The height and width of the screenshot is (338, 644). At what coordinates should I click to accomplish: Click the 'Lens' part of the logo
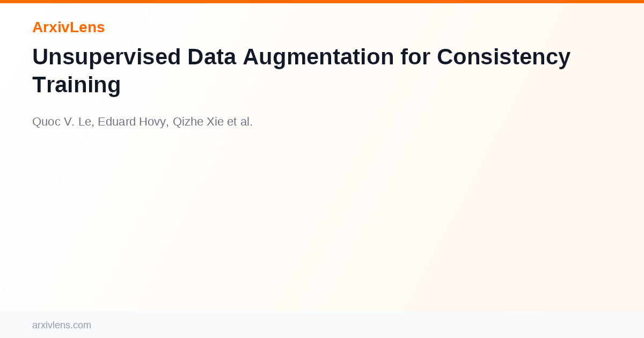click(87, 27)
